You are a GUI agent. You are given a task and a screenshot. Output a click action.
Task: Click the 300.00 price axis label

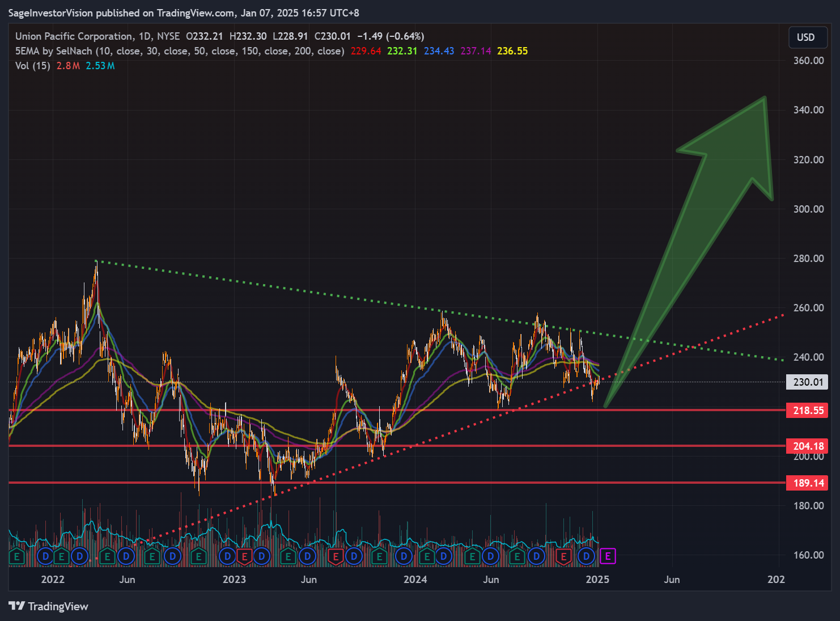tap(808, 209)
